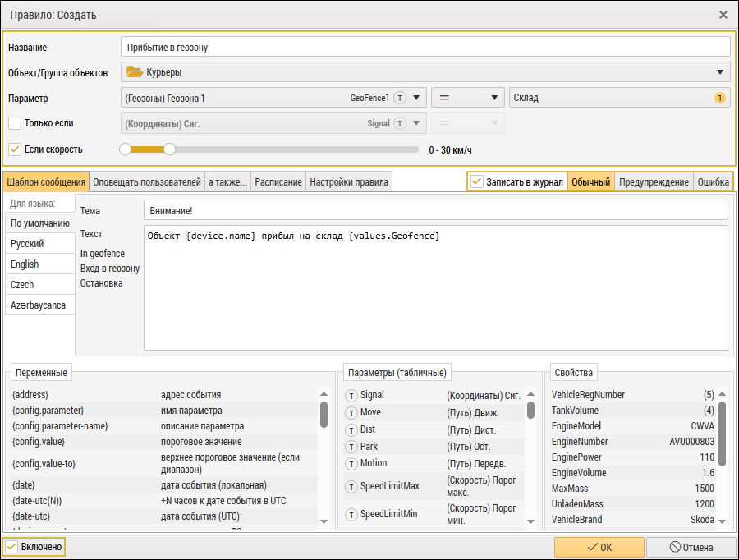The width and height of the screenshot is (739, 560).
Task: Click the folder icon next to Курьеры
Action: click(x=133, y=72)
